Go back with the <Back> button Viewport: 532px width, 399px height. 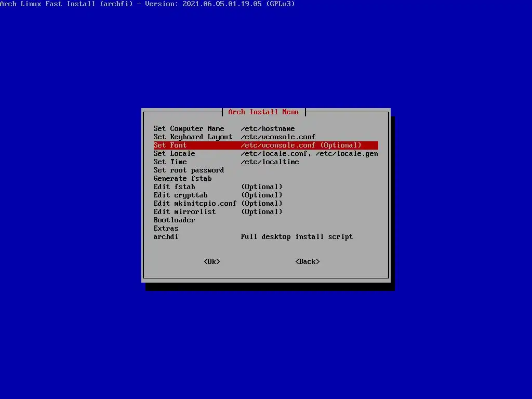[308, 262]
